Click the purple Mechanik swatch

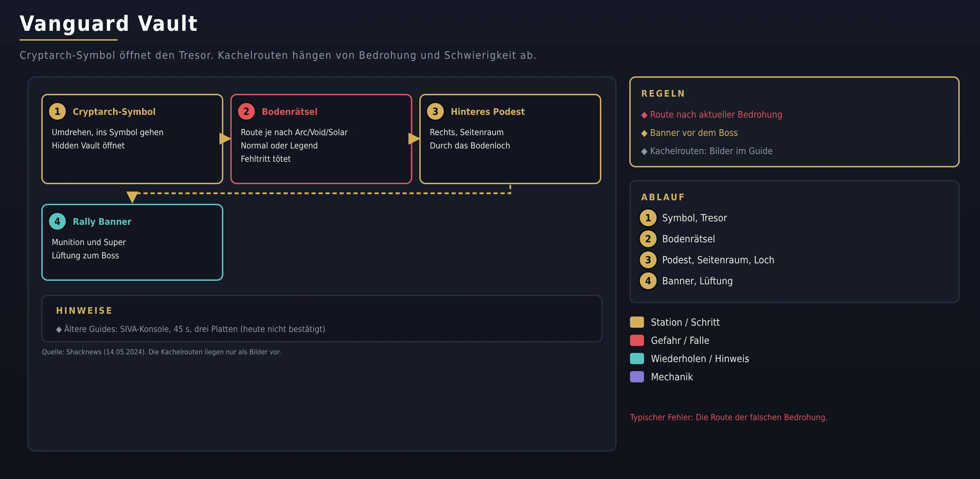[637, 377]
